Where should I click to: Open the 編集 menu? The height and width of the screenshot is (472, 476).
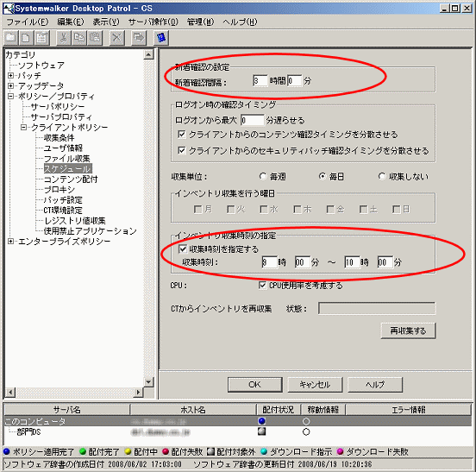(71, 22)
